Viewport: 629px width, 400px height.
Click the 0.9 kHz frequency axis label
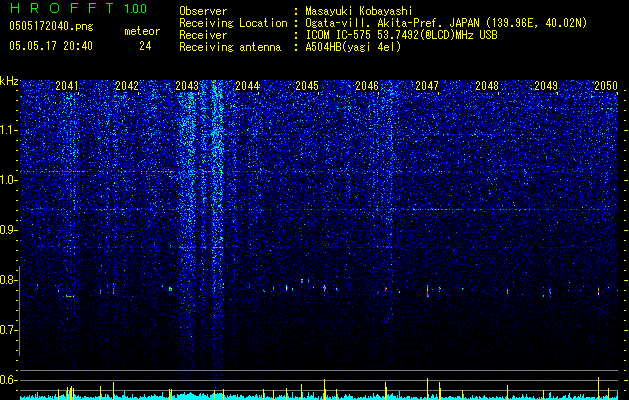click(x=9, y=230)
